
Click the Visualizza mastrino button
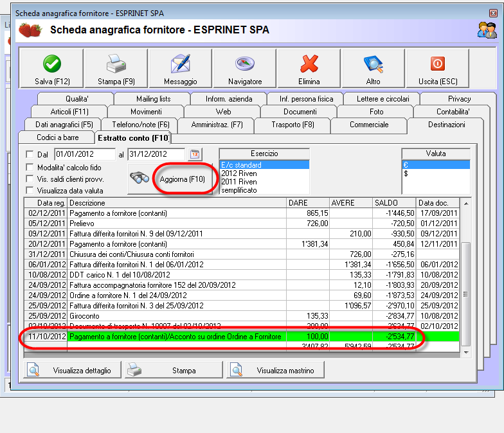coord(275,371)
